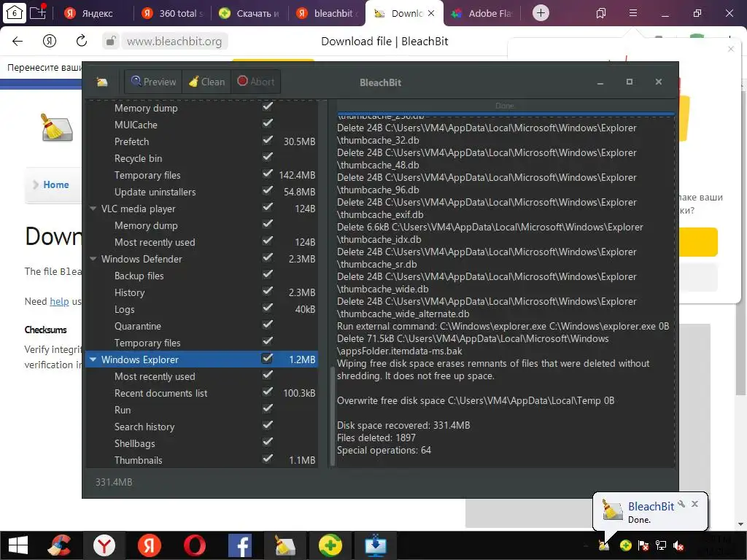Select the Update uninstallers row label
The height and width of the screenshot is (560, 747).
(155, 192)
